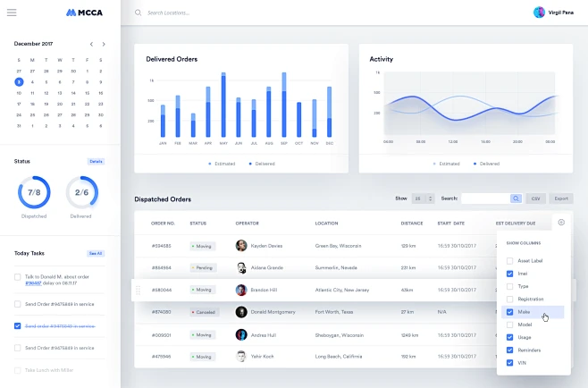Open the Show entries count dropdown

[423, 198]
